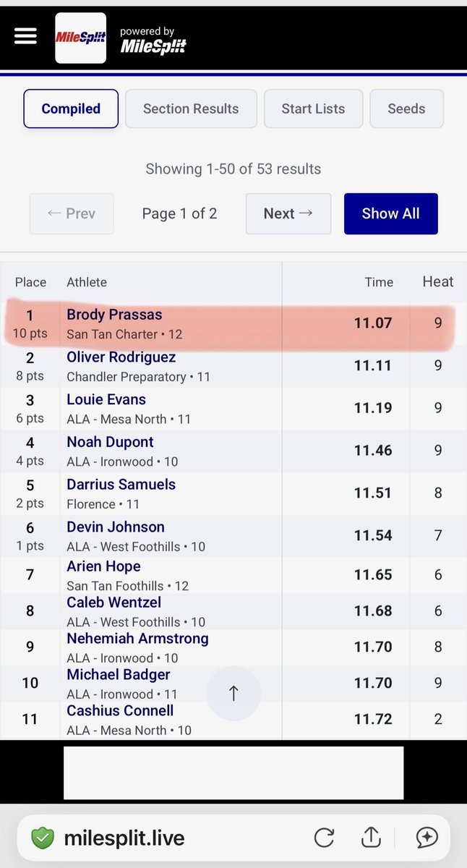Tap the scroll-to-top arrow button
The width and height of the screenshot is (467, 868).
click(x=233, y=693)
